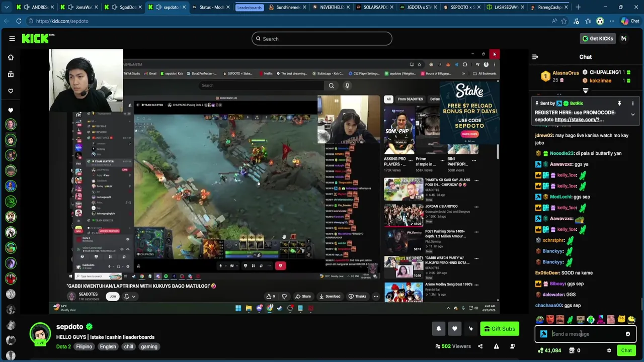644x362 pixels.
Task: Select the gaming tag
Action: click(x=149, y=347)
